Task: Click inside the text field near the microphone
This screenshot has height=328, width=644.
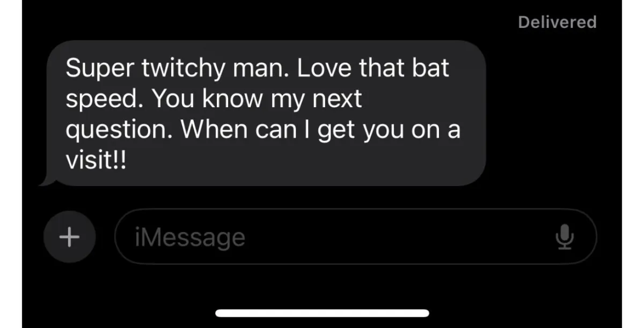Action: [x=515, y=237]
